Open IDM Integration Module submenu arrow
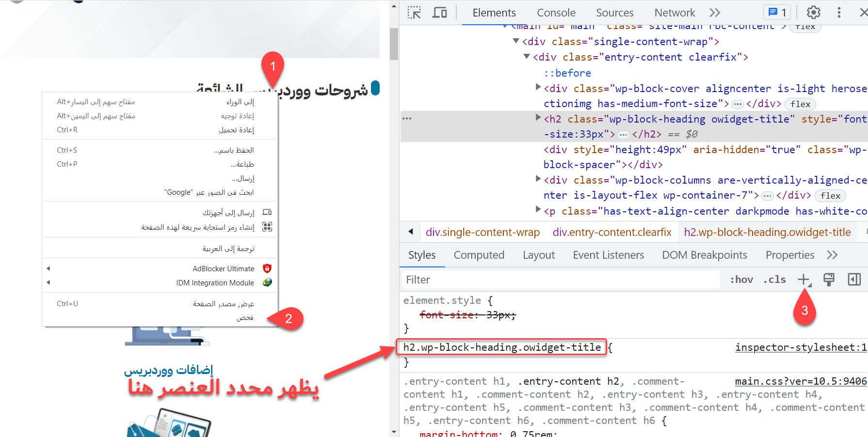The image size is (868, 437). tap(48, 282)
